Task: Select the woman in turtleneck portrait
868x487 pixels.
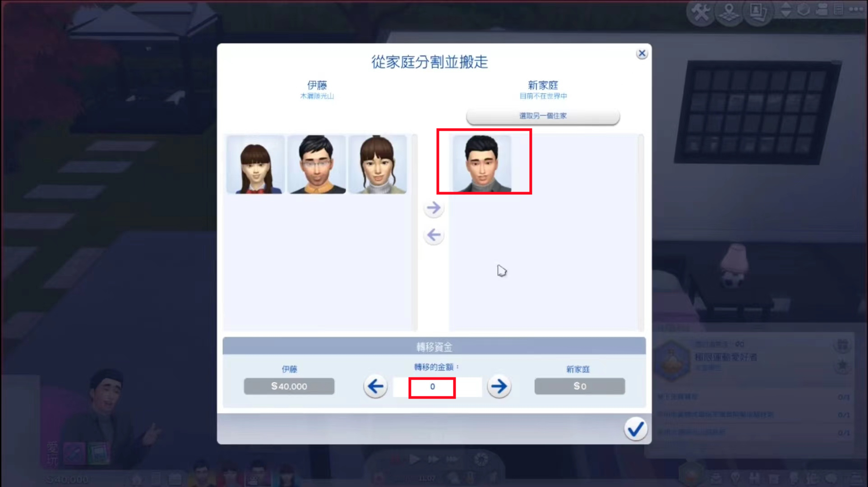Action: (x=378, y=165)
